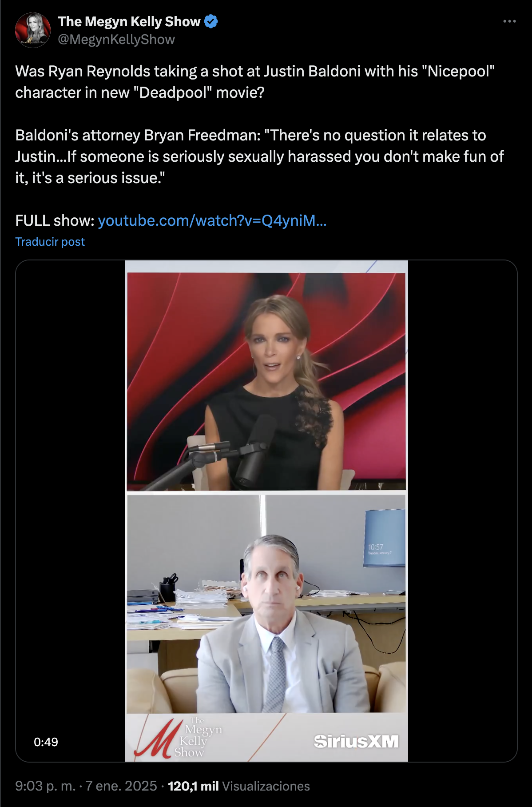The image size is (532, 807).
Task: Click the 10:57 clock display in video
Action: [x=376, y=547]
